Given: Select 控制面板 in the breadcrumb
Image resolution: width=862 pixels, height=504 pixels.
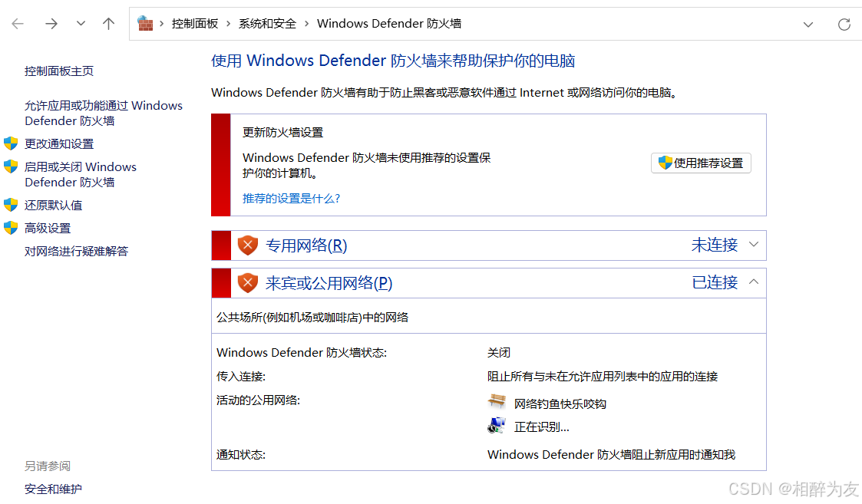Looking at the screenshot, I should pyautogui.click(x=195, y=24).
